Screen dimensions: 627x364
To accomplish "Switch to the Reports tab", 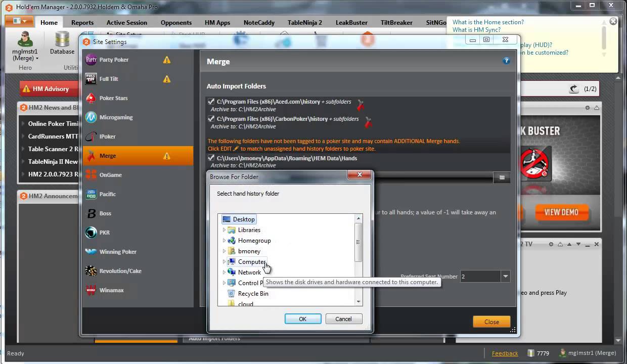I will tap(82, 22).
